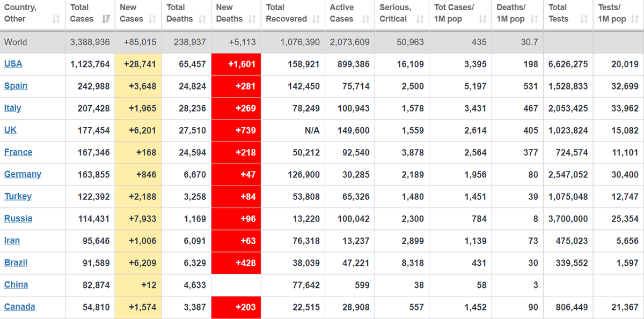Image resolution: width=644 pixels, height=319 pixels.
Task: Select Germany total tests 2,547,052
Action: [x=568, y=174]
